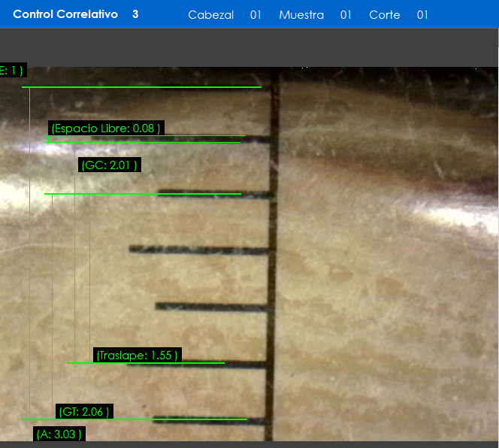Click the Muestra header label
Screen dimensions: 499x448
tap(301, 15)
